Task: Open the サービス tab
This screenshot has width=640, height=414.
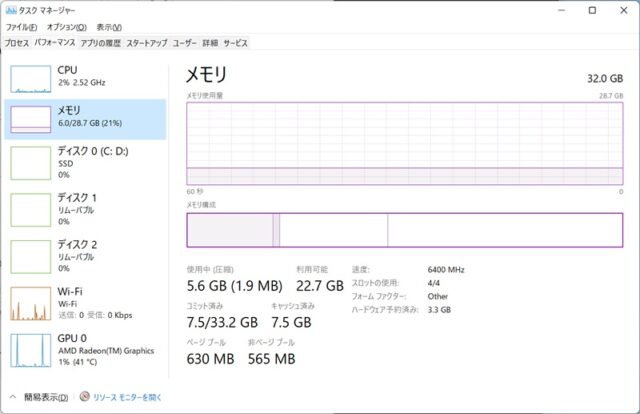Action: point(235,43)
